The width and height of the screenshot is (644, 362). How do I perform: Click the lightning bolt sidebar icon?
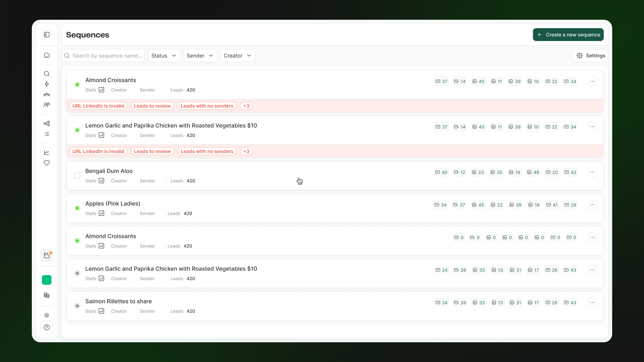(47, 84)
